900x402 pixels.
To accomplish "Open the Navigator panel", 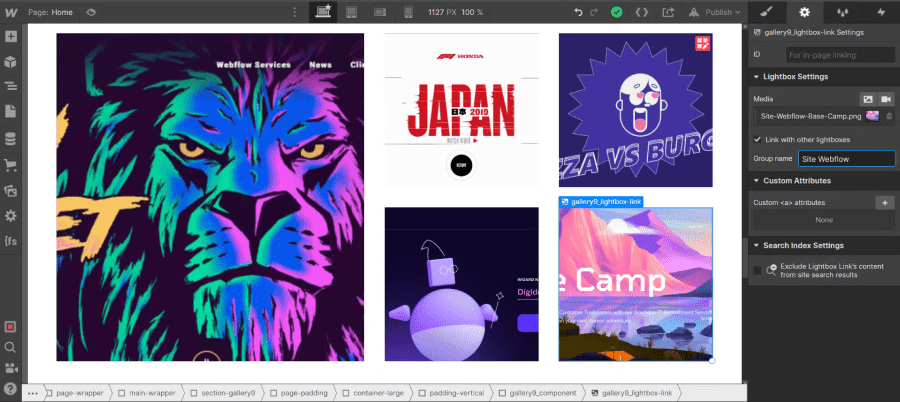I will [x=10, y=86].
